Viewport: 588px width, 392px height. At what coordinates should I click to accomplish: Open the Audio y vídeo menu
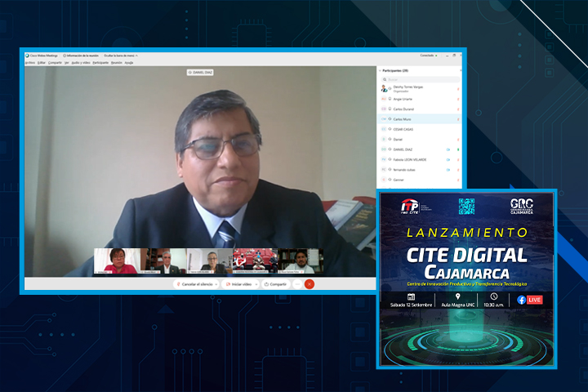point(80,62)
